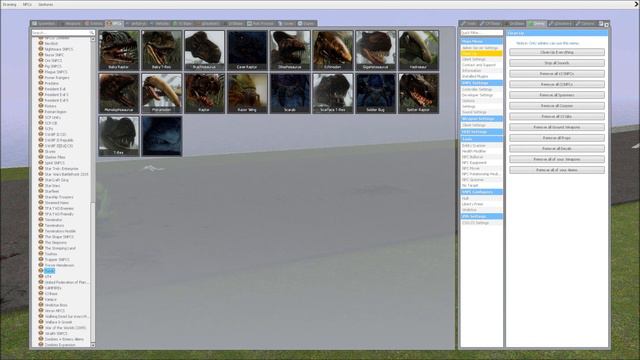The height and width of the screenshot is (360, 640).
Task: Select the Spitter Raptor thumbnail
Action: point(418,93)
